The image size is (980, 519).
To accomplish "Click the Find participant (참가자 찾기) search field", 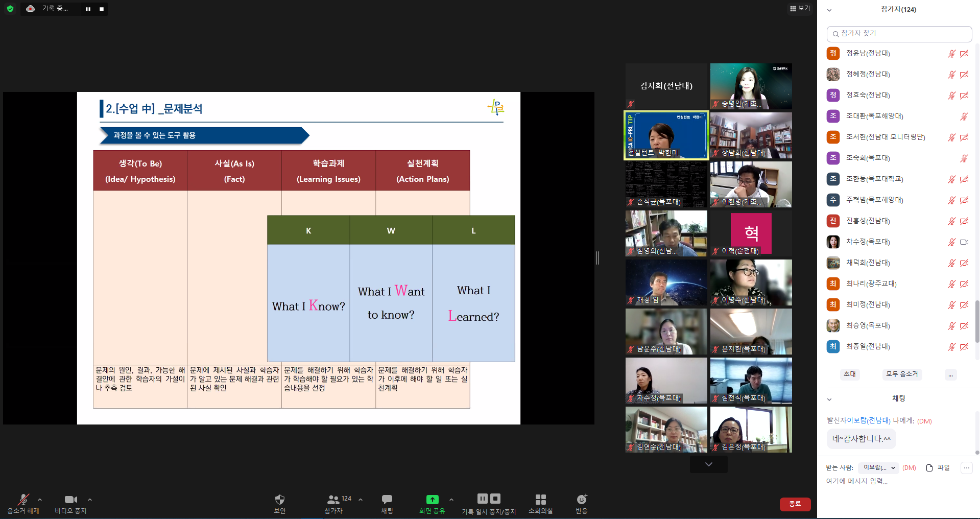I will 899,34.
